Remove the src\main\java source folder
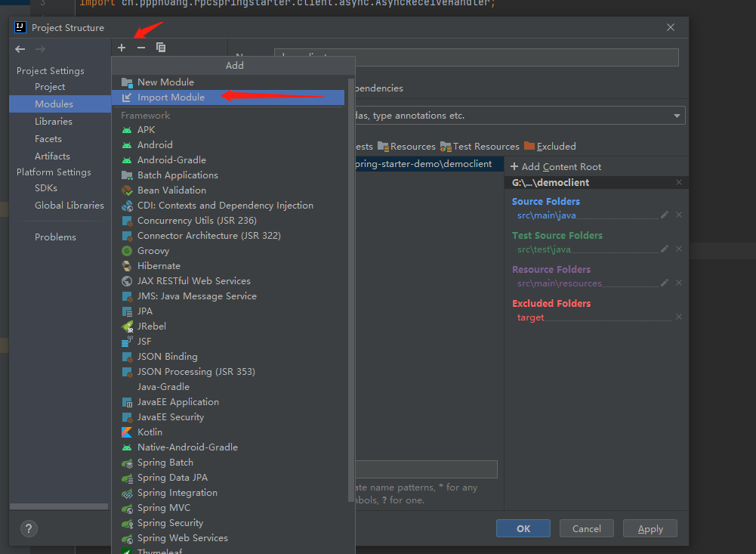 (x=679, y=215)
